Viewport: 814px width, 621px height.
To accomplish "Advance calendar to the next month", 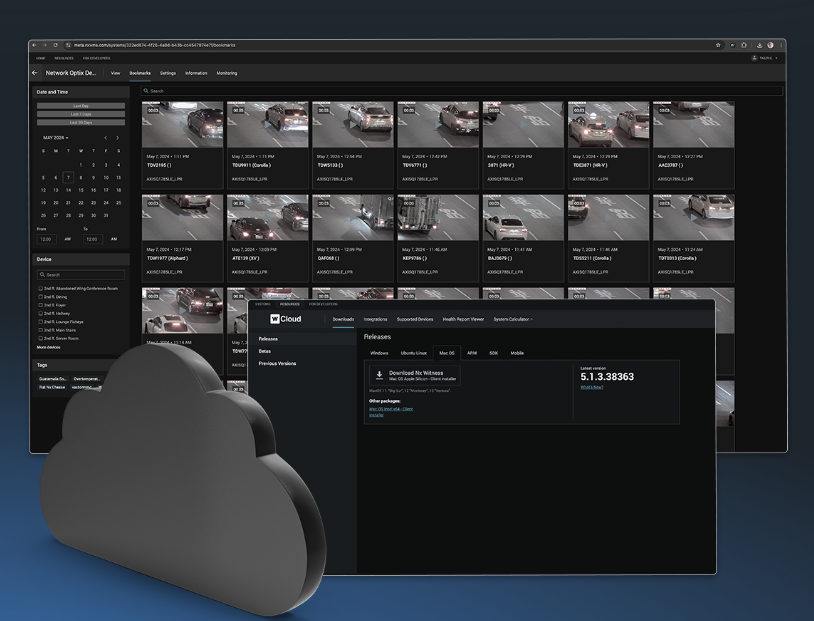I will point(118,138).
